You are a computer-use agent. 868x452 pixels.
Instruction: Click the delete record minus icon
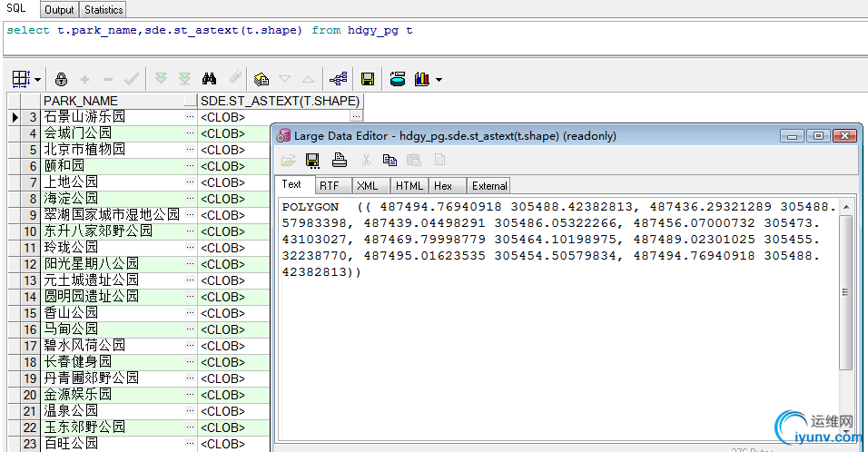tap(109, 80)
